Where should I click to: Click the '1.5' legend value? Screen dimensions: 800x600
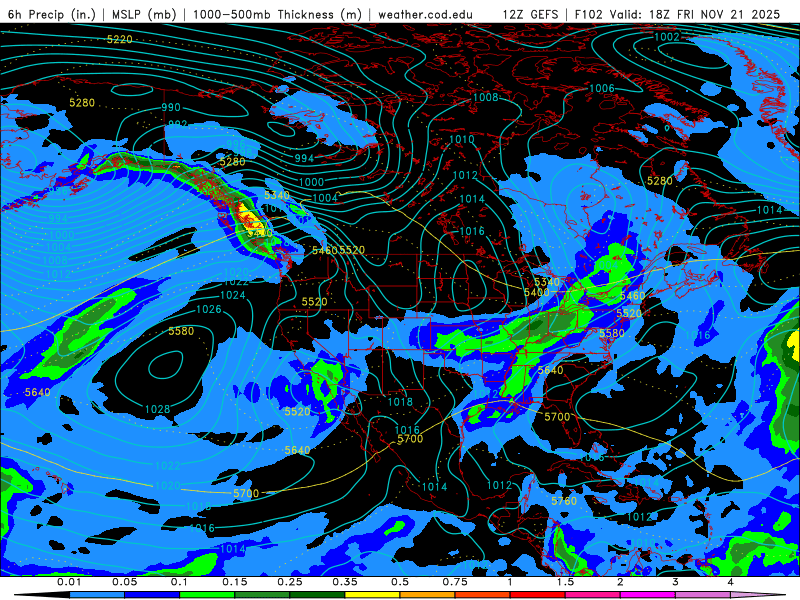(565, 582)
